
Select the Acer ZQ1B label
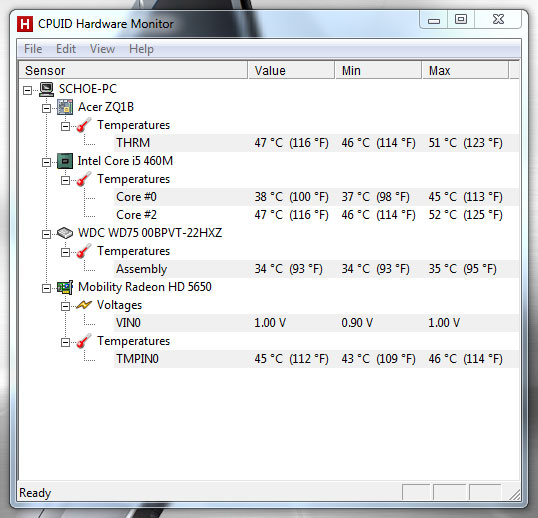point(106,107)
